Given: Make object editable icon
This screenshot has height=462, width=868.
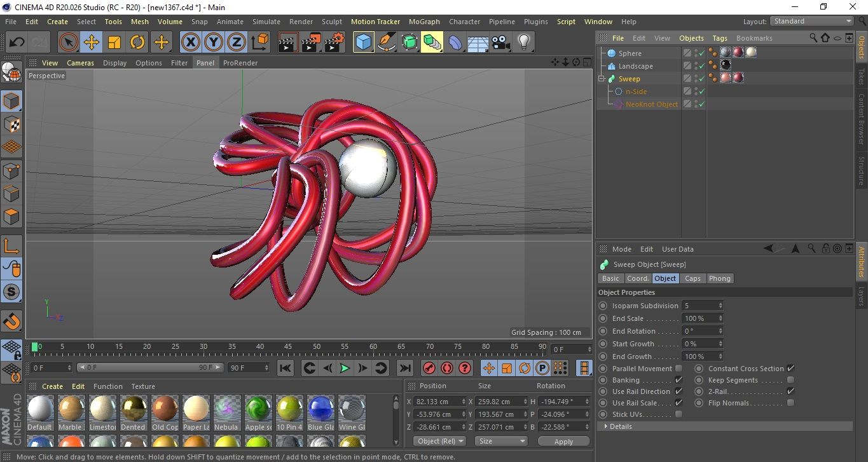Looking at the screenshot, I should pyautogui.click(x=11, y=73).
